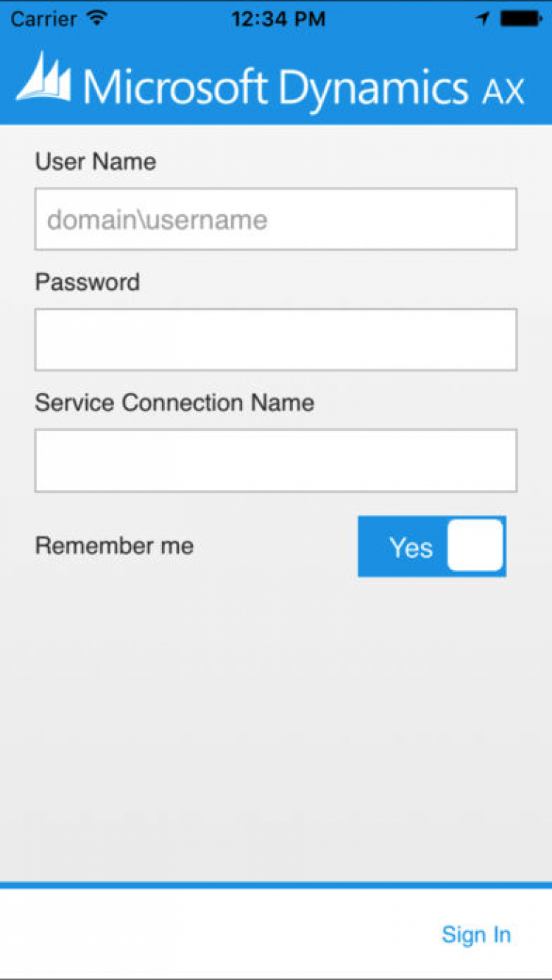Tap the 12:34 PM clock in status bar
The image size is (552, 980).
(x=277, y=19)
